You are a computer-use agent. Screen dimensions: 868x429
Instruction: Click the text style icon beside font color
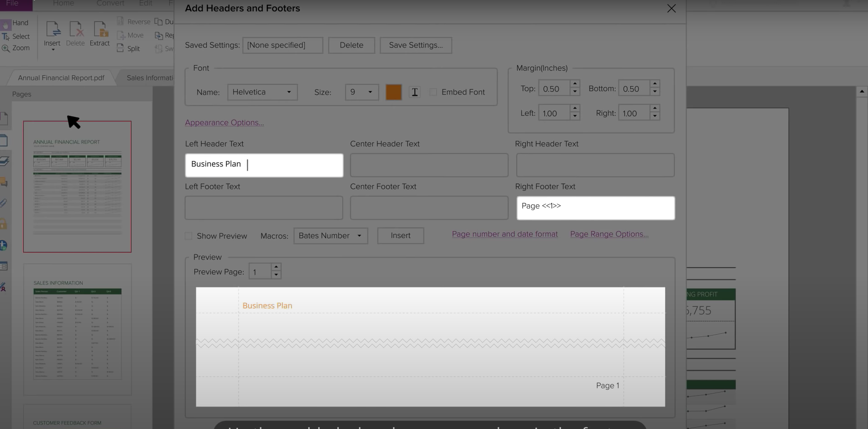414,92
